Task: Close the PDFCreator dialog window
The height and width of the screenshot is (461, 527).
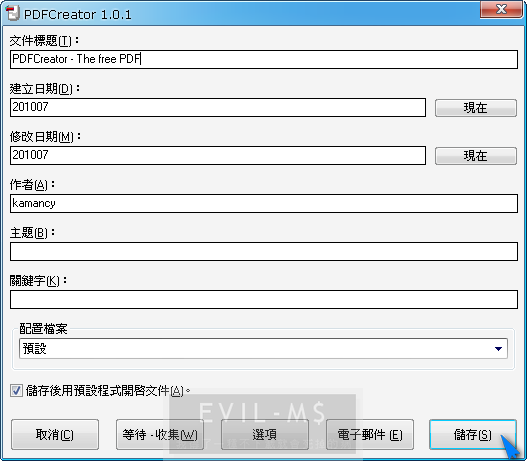Action: (501, 9)
